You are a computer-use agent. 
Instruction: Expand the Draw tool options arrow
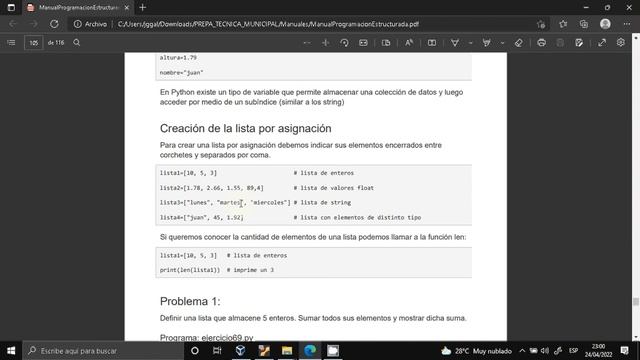(471, 42)
